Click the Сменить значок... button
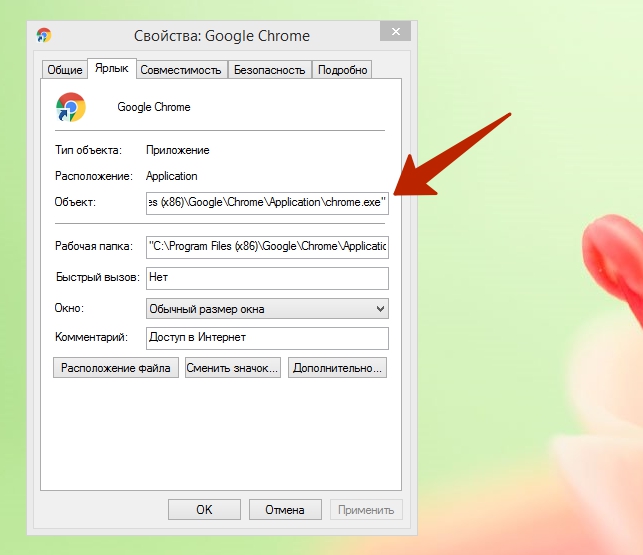Screen dimensions: 643x555 tap(233, 368)
